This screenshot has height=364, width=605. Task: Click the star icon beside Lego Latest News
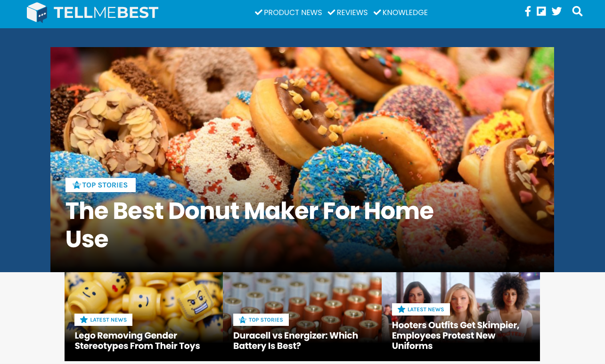coord(84,320)
